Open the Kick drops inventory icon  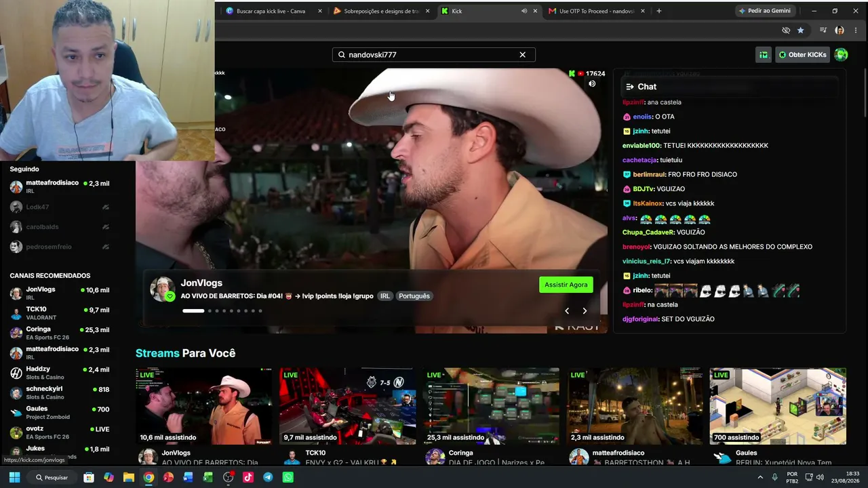click(x=764, y=55)
